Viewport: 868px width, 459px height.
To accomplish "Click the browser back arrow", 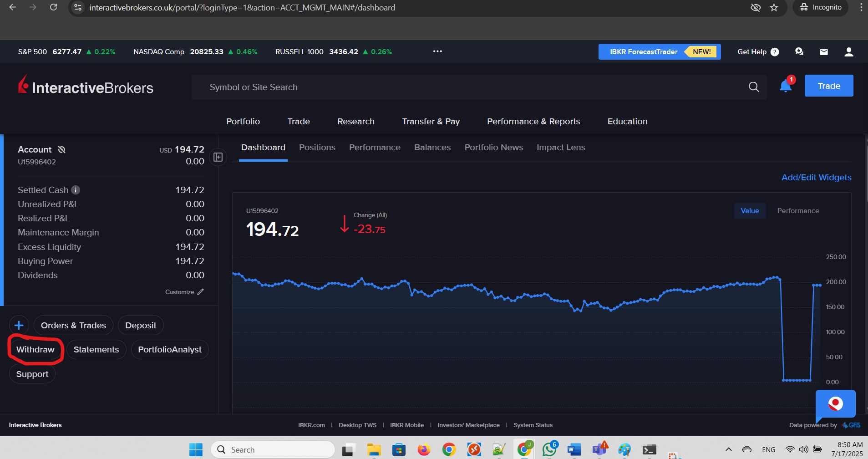I will click(12, 7).
